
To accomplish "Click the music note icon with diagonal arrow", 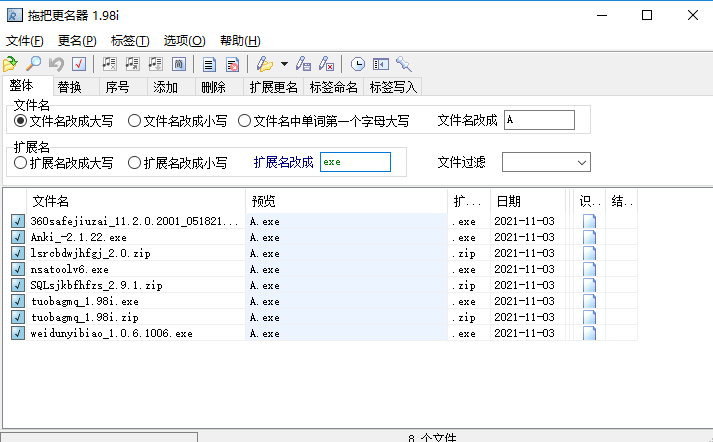I will point(132,64).
